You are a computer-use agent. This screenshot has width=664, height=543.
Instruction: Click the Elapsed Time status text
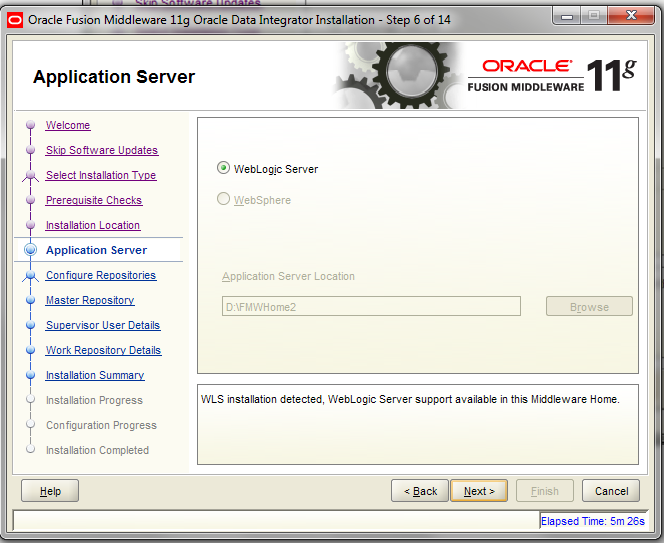(x=593, y=521)
